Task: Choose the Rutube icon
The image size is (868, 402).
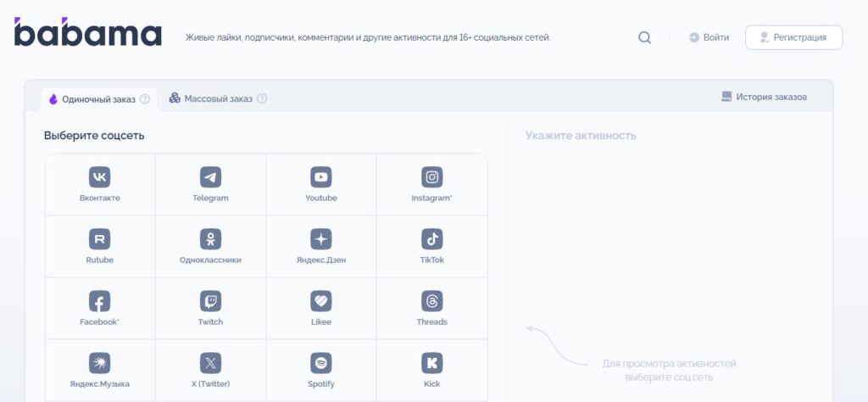Action: coord(100,239)
